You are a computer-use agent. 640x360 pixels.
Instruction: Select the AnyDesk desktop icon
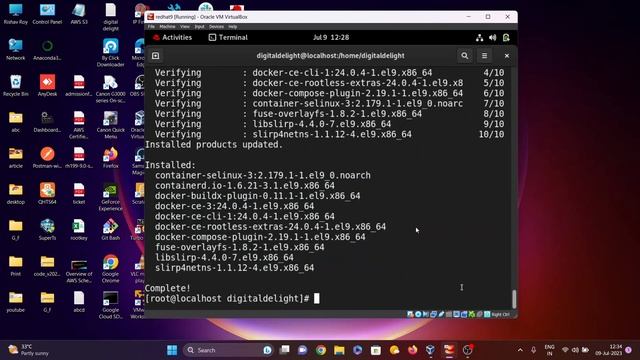click(x=47, y=86)
